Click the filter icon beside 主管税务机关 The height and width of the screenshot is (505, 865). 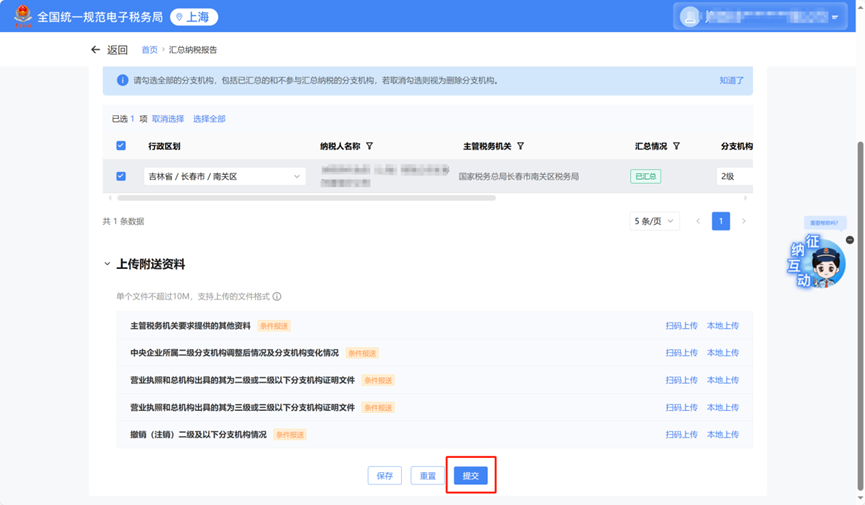click(521, 146)
